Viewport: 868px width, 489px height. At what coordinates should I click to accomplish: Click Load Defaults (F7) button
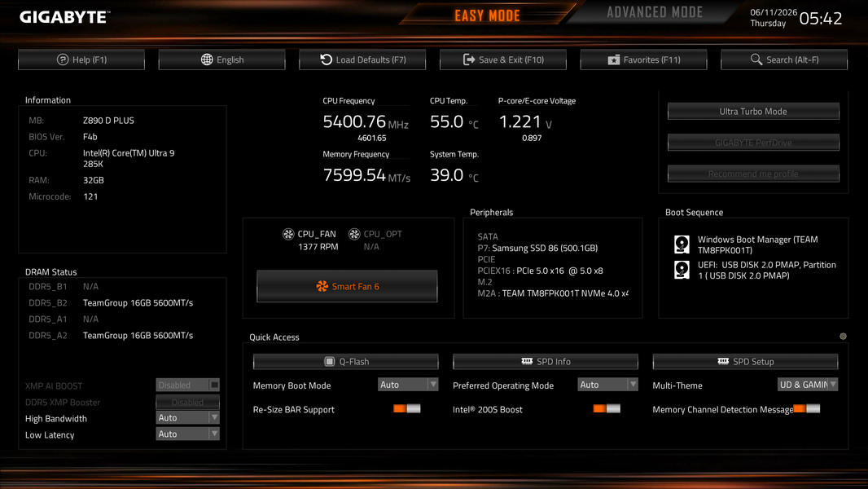click(362, 59)
